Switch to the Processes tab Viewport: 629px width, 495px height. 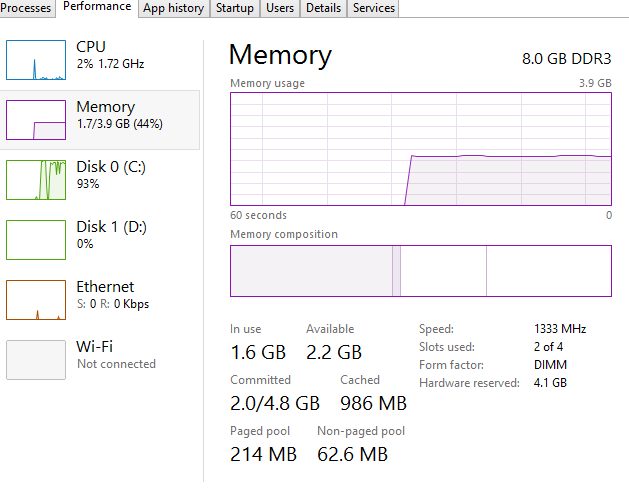click(26, 8)
